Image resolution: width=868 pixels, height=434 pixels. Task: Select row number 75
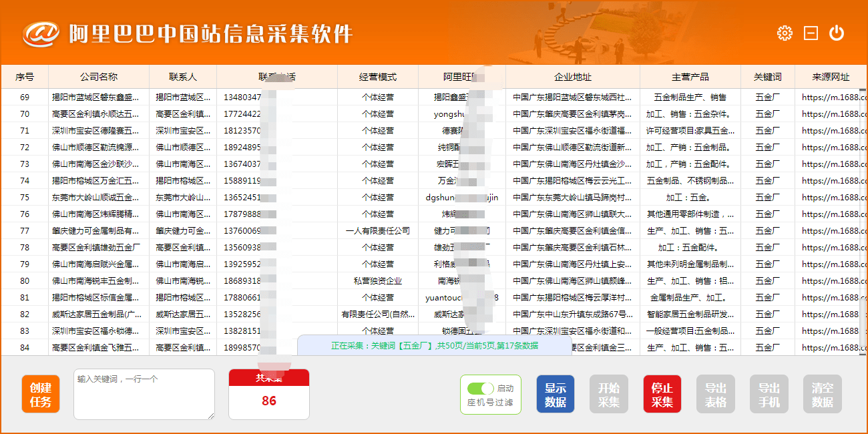[25, 197]
